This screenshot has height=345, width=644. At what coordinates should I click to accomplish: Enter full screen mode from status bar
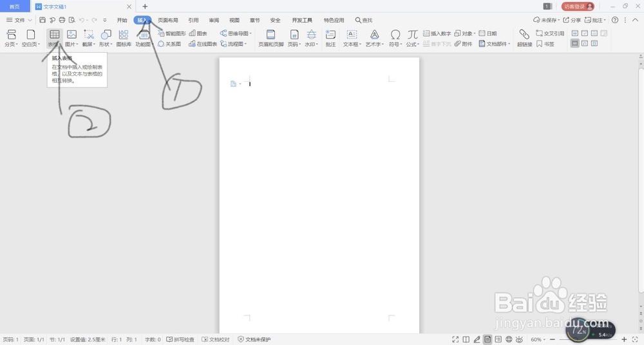point(455,339)
